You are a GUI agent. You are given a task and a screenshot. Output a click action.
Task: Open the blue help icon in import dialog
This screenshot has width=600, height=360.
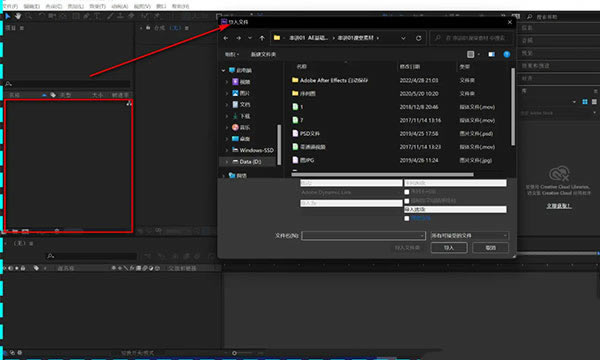click(x=507, y=54)
